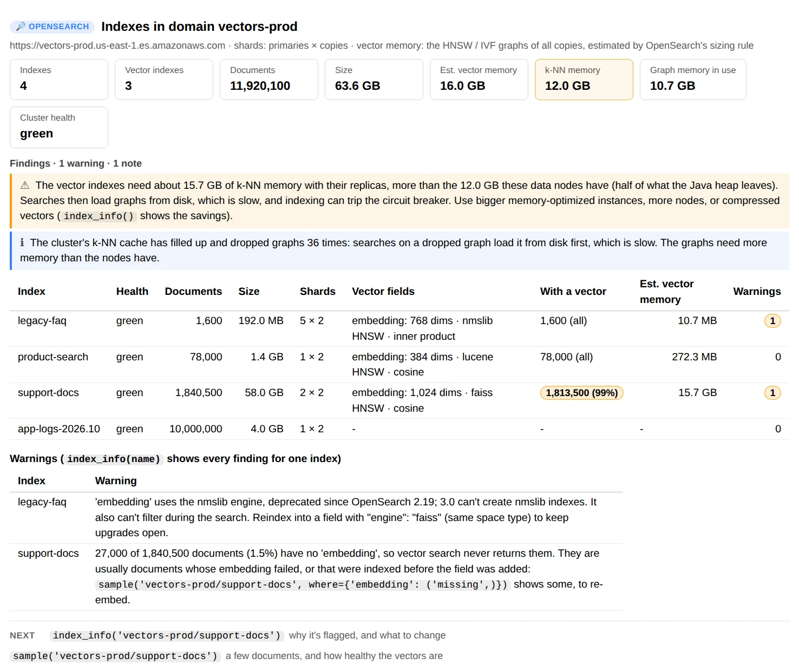Click the Indexes count card showing 4

(59, 80)
